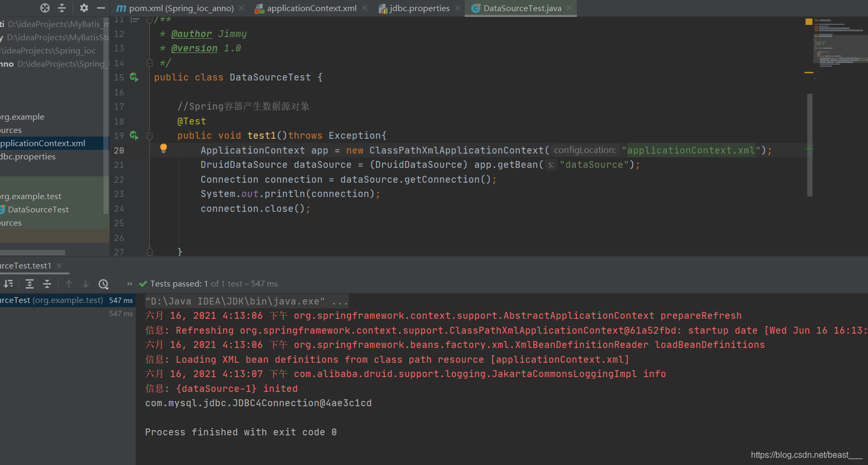The height and width of the screenshot is (465, 868).
Task: Collapse all nodes in project panel
Action: 62,8
